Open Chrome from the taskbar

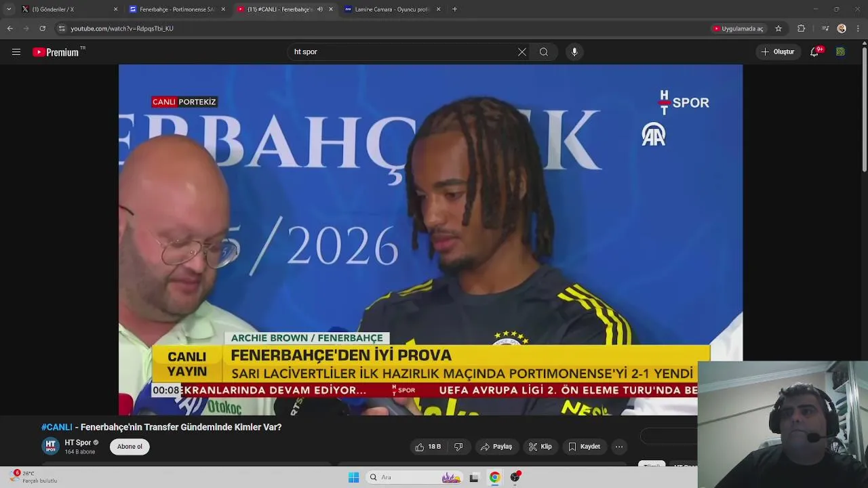tap(495, 477)
